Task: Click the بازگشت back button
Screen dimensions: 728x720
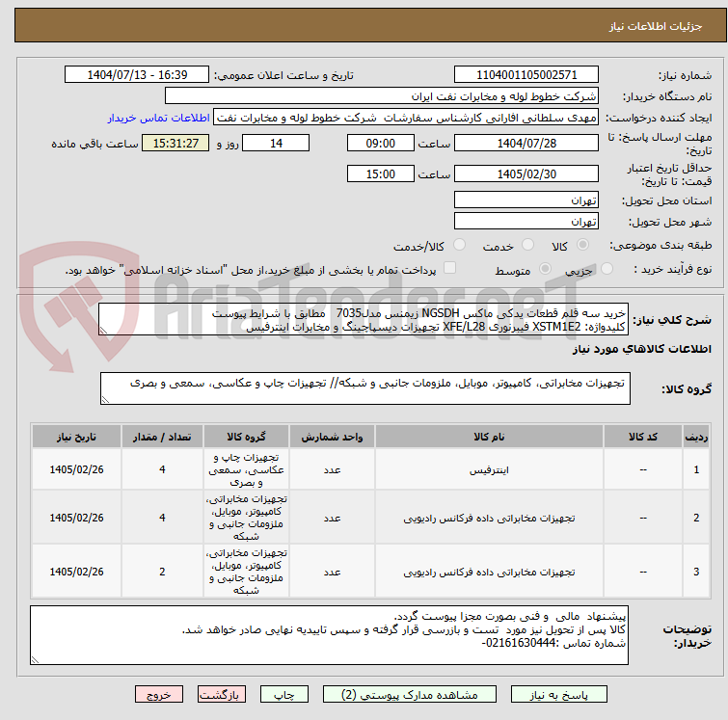Action: click(x=222, y=695)
